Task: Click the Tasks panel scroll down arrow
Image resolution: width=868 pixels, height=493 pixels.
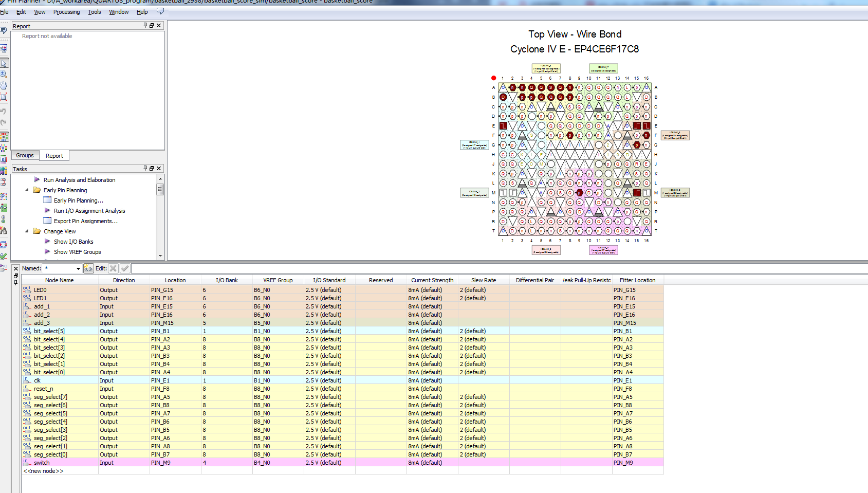Action: (x=160, y=255)
